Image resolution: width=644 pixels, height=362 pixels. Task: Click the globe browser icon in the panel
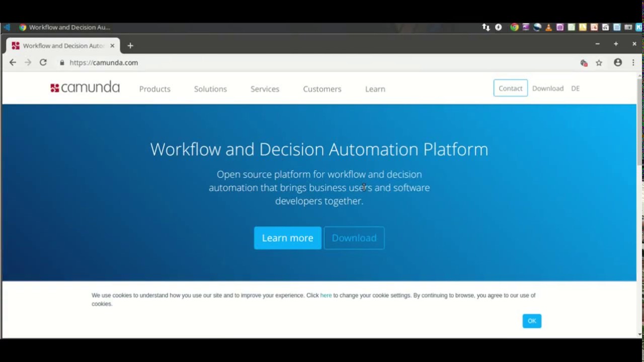click(537, 27)
